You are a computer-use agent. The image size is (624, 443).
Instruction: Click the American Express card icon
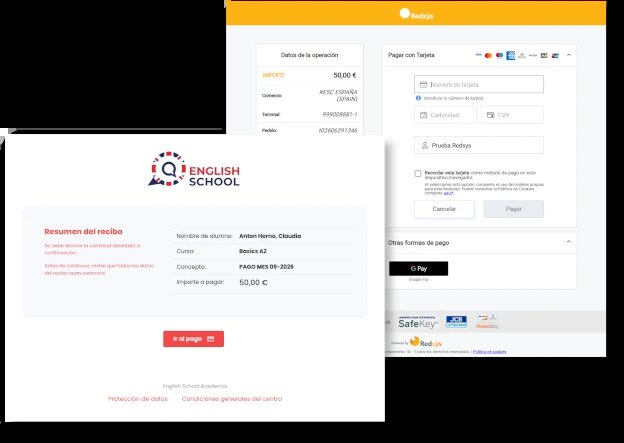pos(511,56)
